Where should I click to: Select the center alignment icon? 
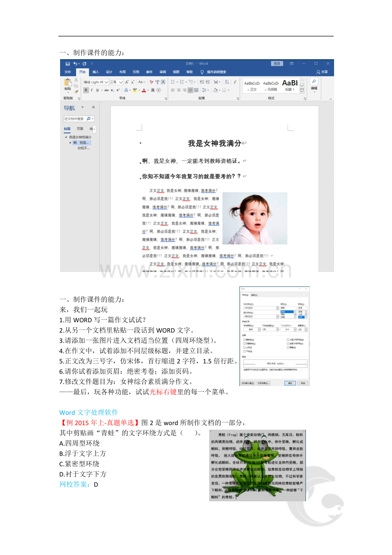[178, 90]
